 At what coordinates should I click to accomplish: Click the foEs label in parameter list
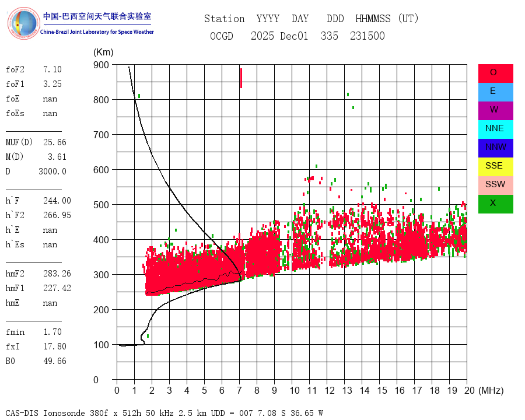tap(15, 113)
